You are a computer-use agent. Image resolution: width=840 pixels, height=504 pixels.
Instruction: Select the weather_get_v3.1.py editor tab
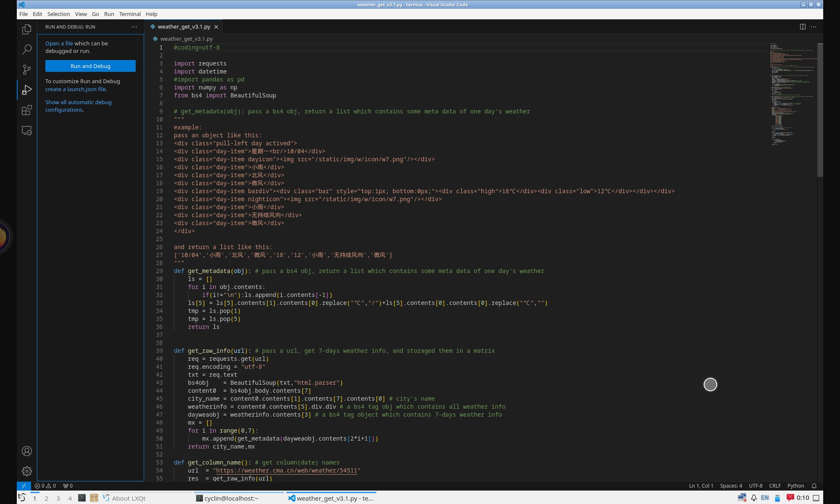pyautogui.click(x=184, y=27)
